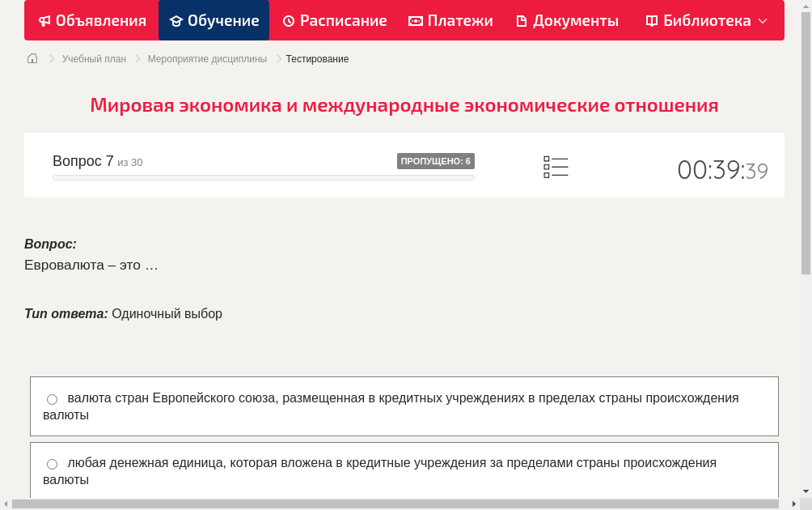This screenshot has height=510, width=812.
Task: Open the question navigator list icon
Action: [556, 167]
